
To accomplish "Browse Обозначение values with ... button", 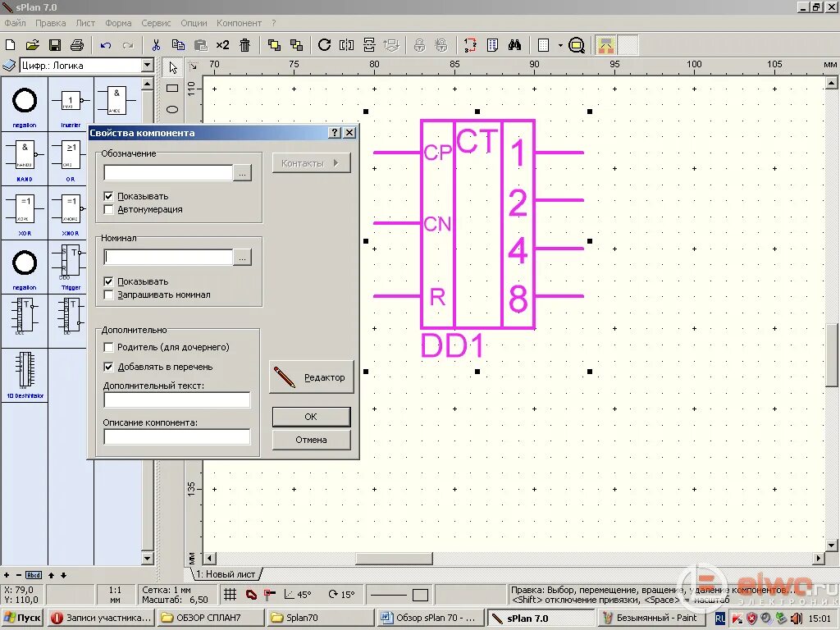I will 243,173.
